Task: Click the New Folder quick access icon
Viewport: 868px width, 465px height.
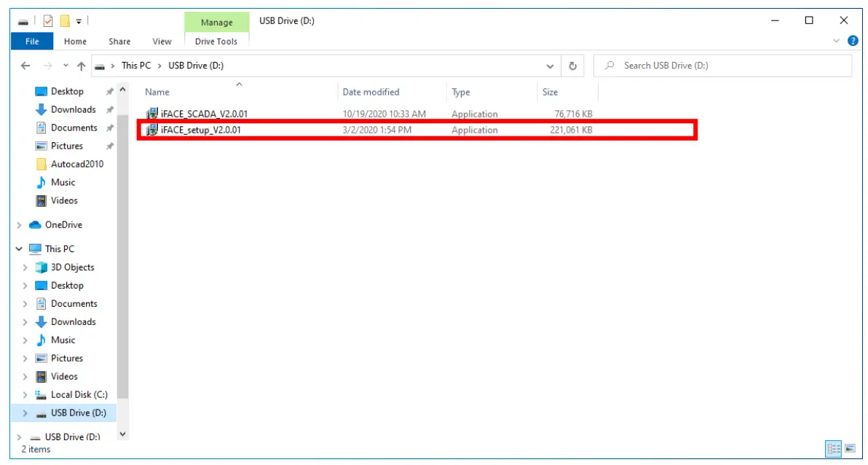Action: pos(65,21)
